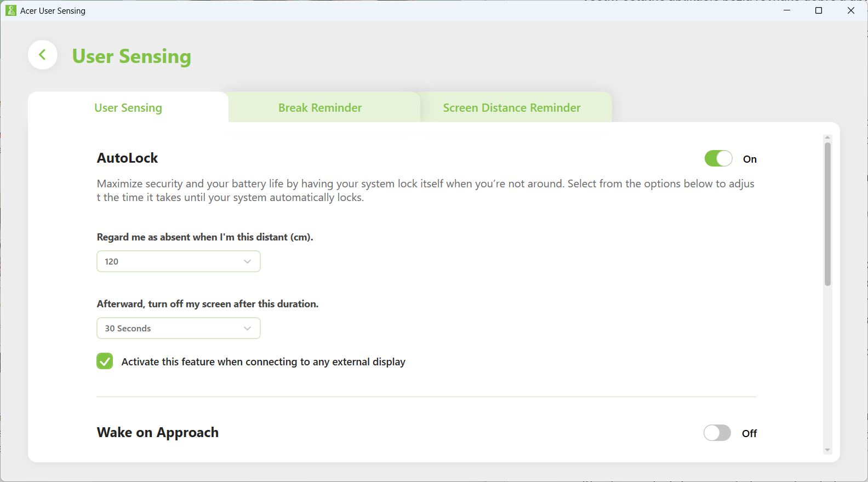Enable the Wake on Approach switch
The height and width of the screenshot is (482, 868).
pyautogui.click(x=717, y=433)
